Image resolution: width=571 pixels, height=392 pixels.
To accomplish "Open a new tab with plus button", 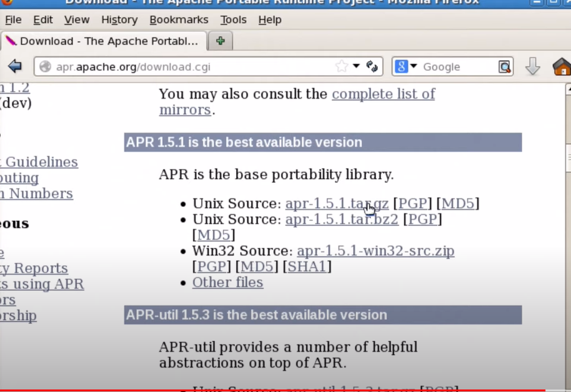I will [221, 41].
